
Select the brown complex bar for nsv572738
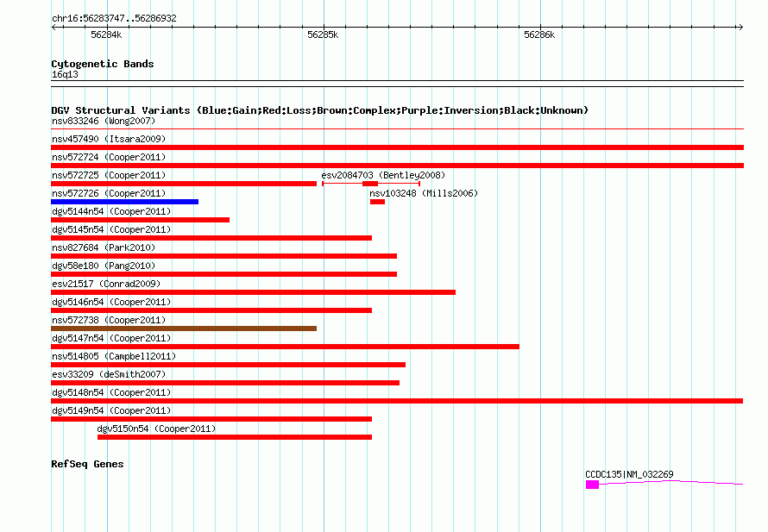184,329
